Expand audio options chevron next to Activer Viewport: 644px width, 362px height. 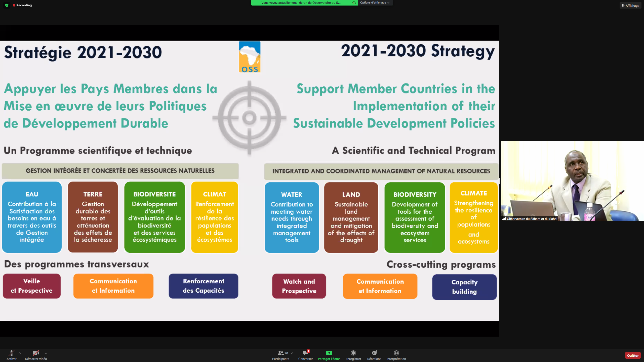[x=20, y=353]
